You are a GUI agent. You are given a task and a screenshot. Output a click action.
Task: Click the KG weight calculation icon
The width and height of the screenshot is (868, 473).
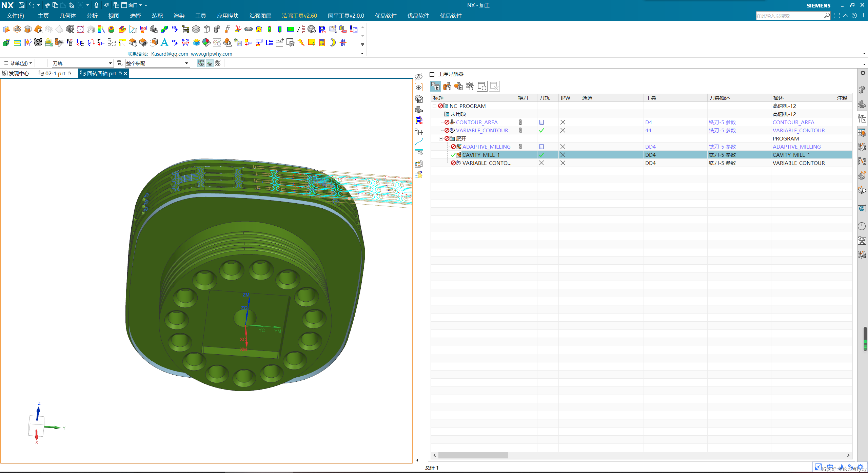pos(143,30)
